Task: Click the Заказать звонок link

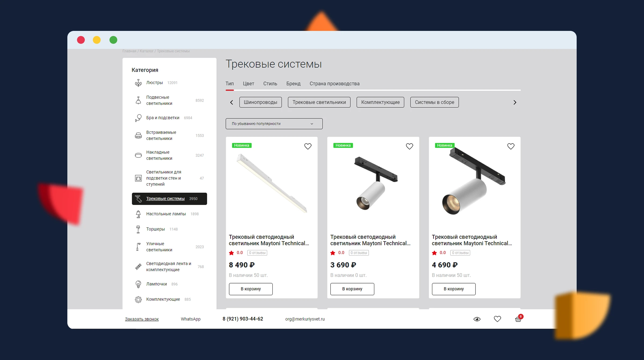Action: [x=142, y=319]
